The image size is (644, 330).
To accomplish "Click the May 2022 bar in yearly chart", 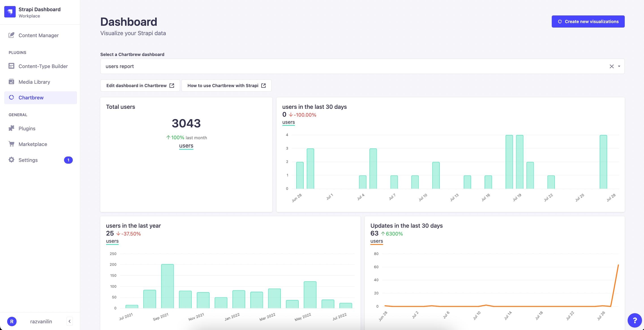I will coord(310,295).
